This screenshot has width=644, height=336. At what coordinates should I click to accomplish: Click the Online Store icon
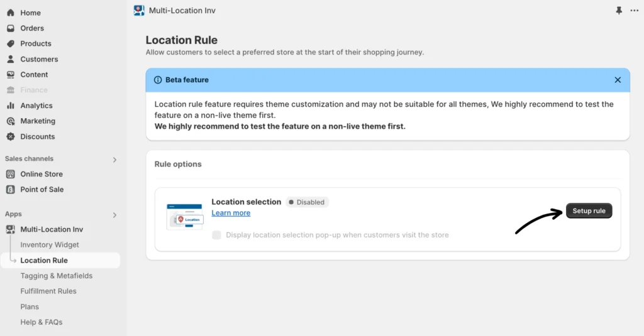click(x=10, y=174)
